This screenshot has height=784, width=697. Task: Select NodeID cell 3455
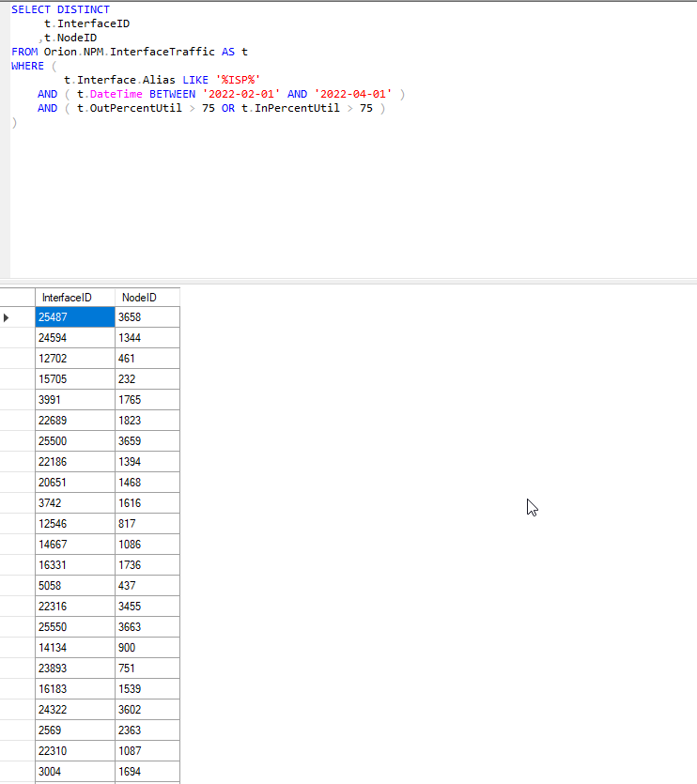(x=147, y=607)
